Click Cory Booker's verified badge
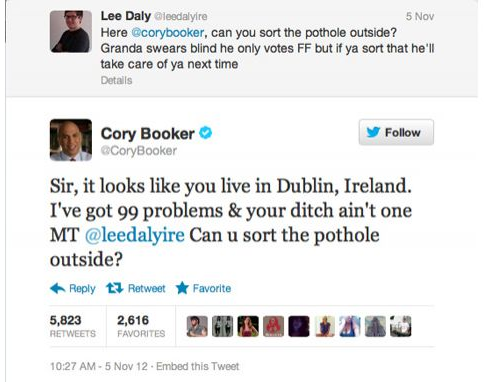The width and height of the screenshot is (501, 382). [205, 133]
